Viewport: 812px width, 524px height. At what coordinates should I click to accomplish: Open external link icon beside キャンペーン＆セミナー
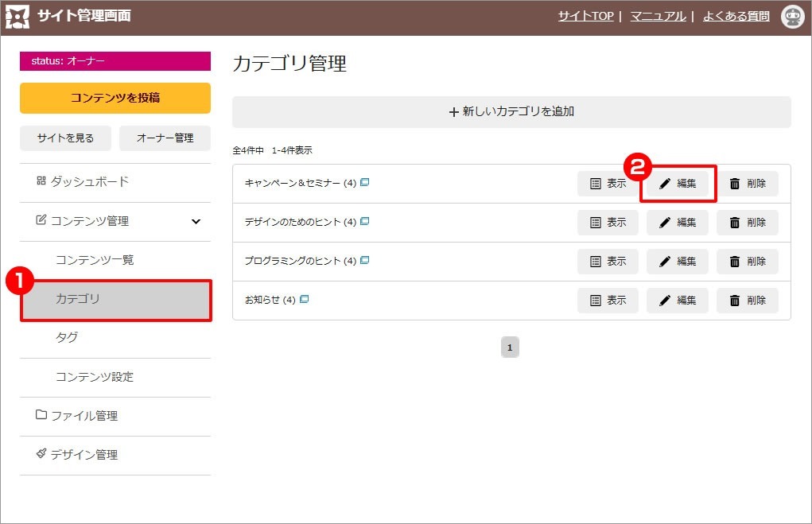365,182
